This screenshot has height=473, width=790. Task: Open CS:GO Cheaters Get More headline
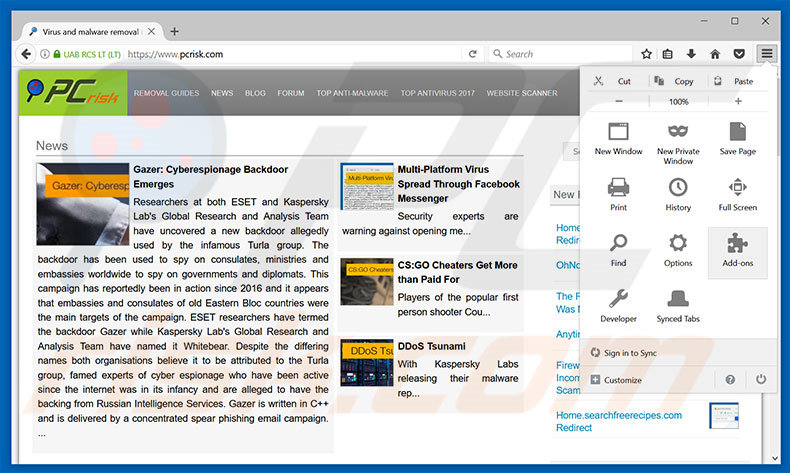[457, 272]
